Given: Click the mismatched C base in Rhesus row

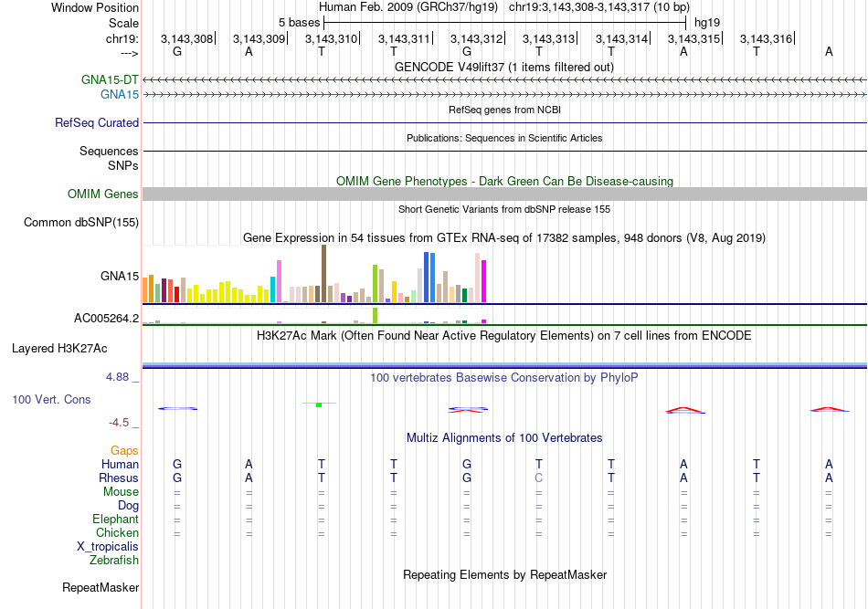Looking at the screenshot, I should [x=539, y=478].
